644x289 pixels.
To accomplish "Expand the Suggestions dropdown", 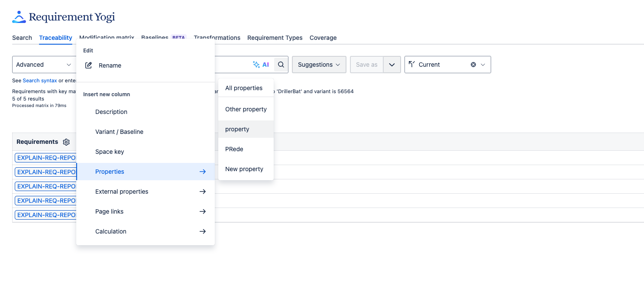I will tap(319, 65).
